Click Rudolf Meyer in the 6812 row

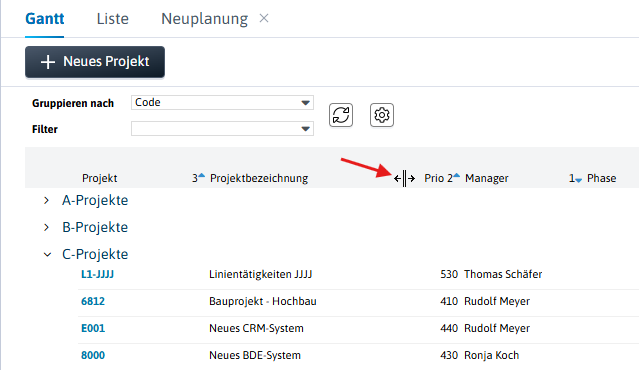pyautogui.click(x=497, y=301)
